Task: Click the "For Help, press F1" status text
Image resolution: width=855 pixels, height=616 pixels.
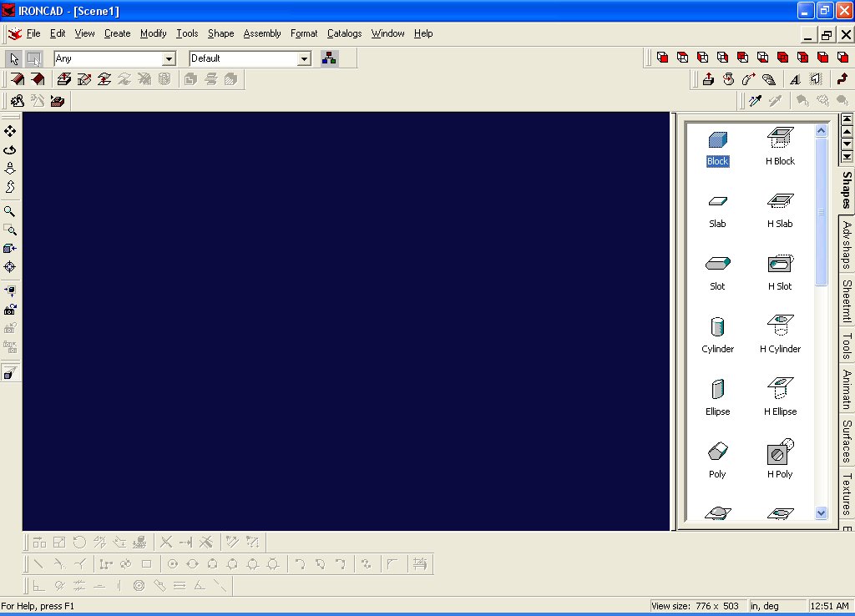Action: [38, 606]
